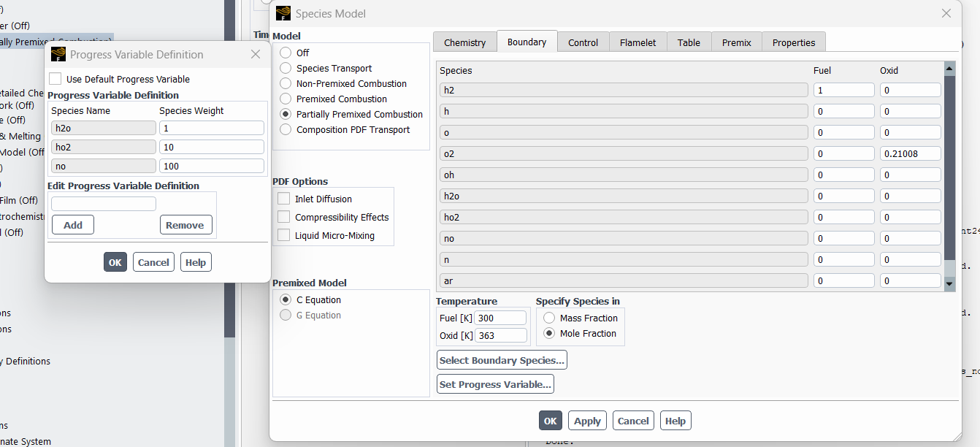Switch to the Boundary tab
Image resolution: width=980 pixels, height=447 pixels.
coord(527,42)
